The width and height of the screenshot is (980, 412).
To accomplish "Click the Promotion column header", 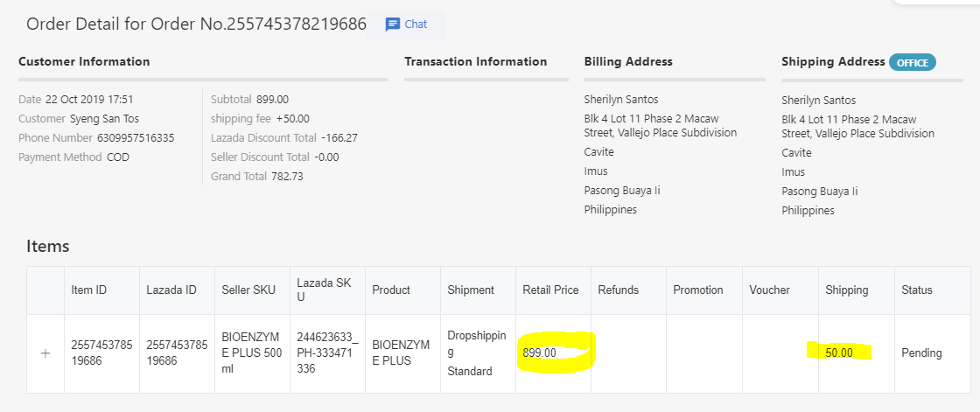I will coord(697,290).
